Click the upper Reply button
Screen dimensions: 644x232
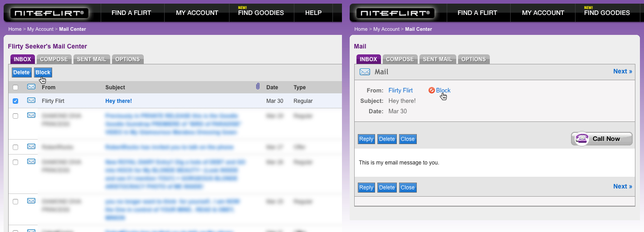tap(366, 139)
